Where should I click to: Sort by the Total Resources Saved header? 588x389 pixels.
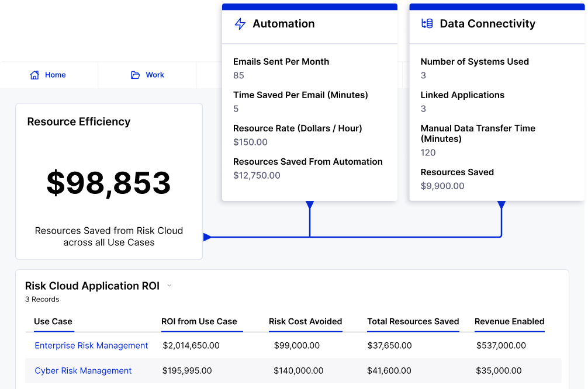coord(413,322)
